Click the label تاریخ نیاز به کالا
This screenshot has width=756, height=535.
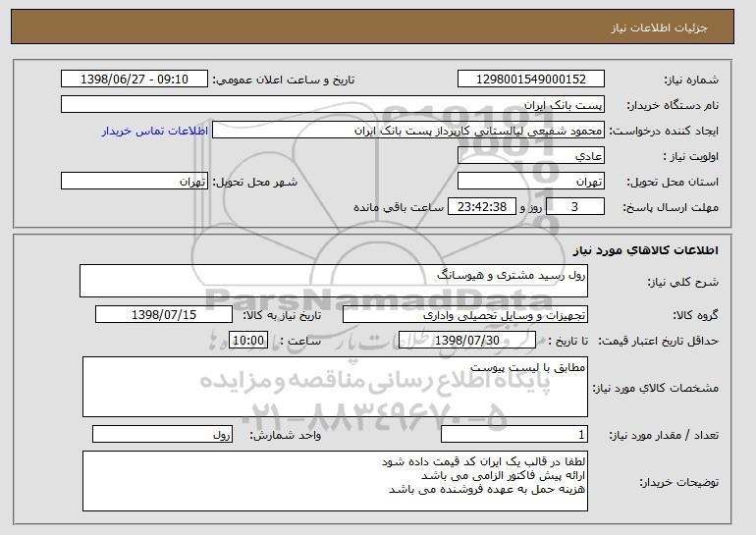(x=282, y=316)
